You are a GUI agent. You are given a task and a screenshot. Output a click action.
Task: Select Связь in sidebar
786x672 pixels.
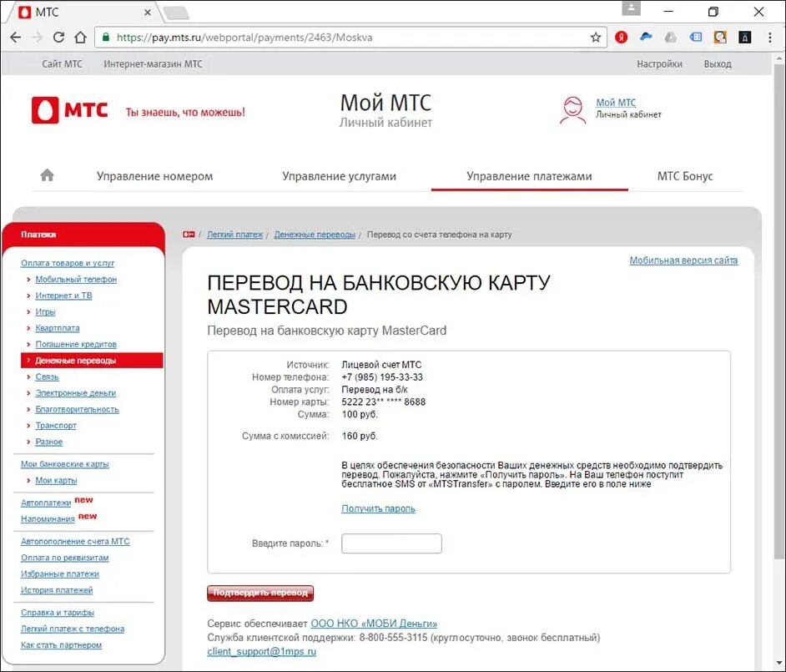click(x=47, y=376)
